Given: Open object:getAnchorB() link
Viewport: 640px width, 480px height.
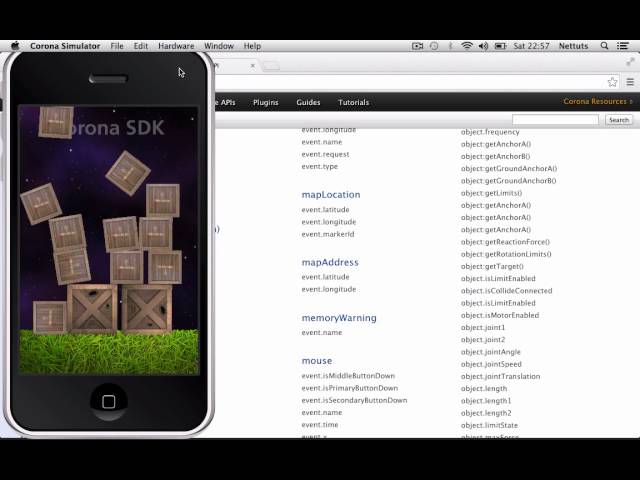Looking at the screenshot, I should coord(496,156).
